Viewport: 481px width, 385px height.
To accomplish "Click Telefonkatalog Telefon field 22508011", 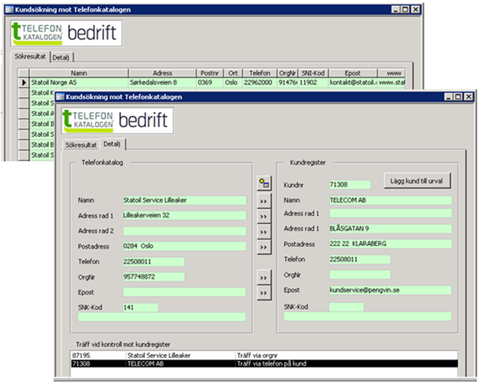I will pyautogui.click(x=154, y=262).
